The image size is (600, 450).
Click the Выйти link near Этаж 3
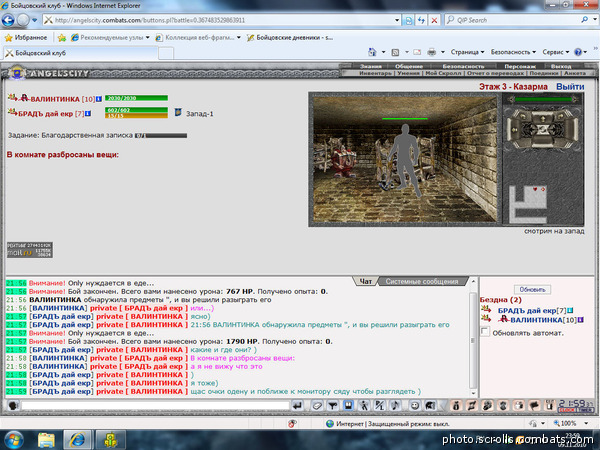(570, 87)
